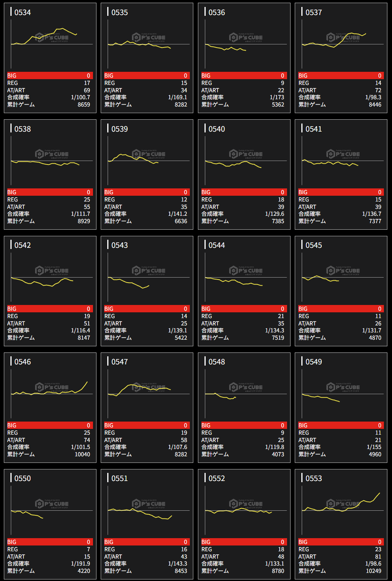392x581 pixels.
Task: Click the 合成確率 1/134.3 row in card 0544
Action: coord(244,330)
